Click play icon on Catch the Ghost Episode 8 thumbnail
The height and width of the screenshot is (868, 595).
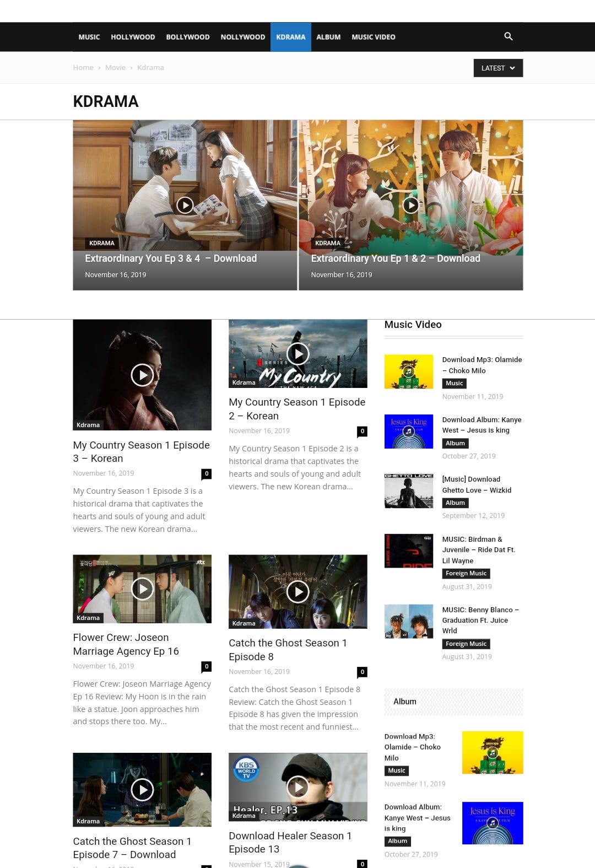[x=298, y=592]
